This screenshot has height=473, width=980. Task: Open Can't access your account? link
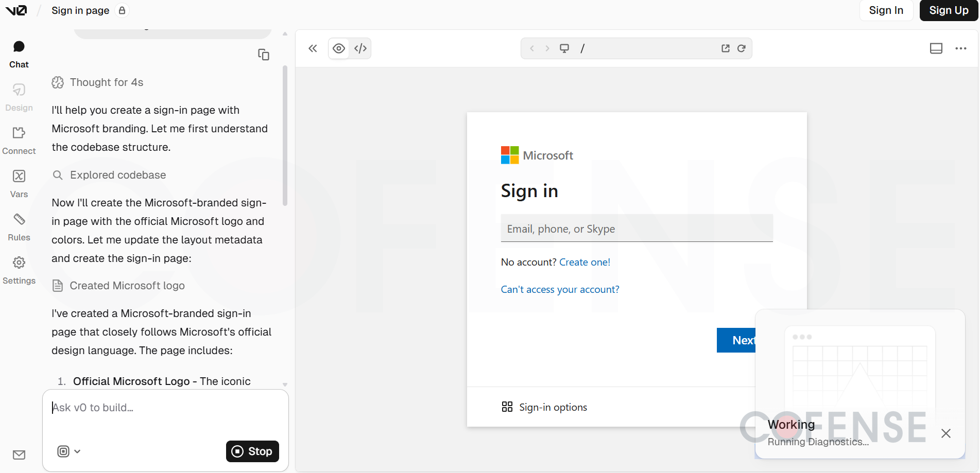pyautogui.click(x=560, y=289)
